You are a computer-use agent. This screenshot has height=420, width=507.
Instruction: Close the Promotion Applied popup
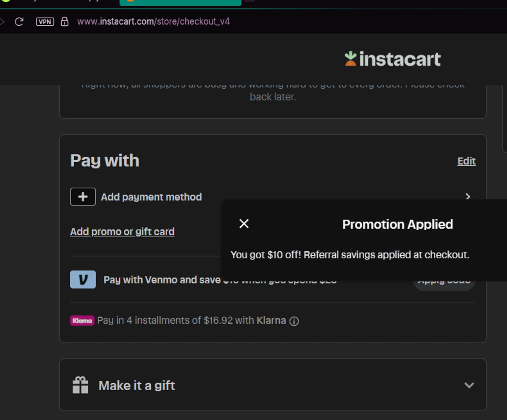pyautogui.click(x=244, y=224)
